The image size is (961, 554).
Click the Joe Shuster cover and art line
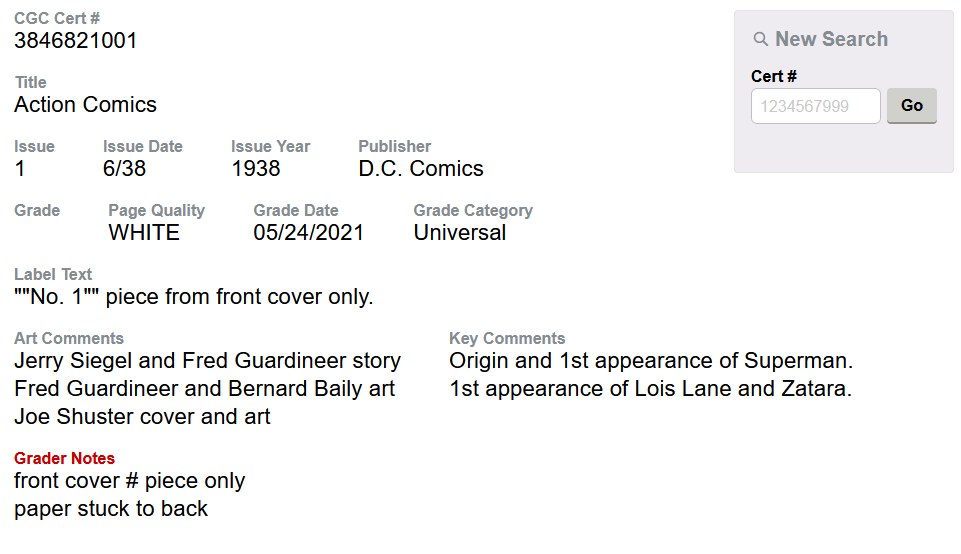pos(142,417)
